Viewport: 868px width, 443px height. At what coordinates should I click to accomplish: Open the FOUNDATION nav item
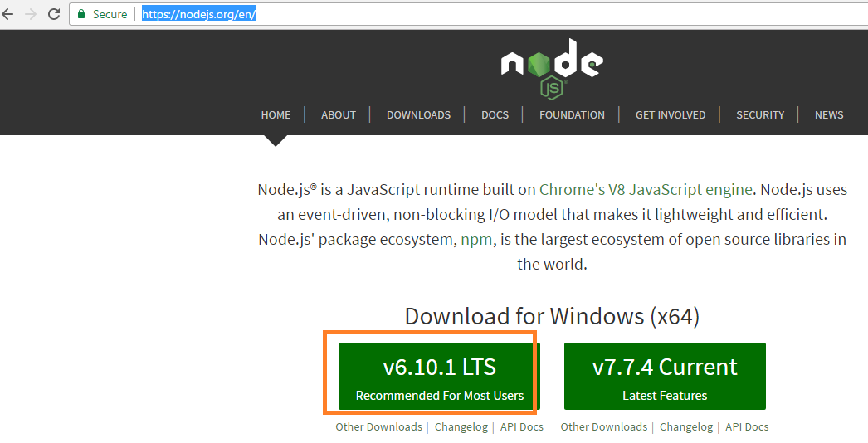coord(572,114)
